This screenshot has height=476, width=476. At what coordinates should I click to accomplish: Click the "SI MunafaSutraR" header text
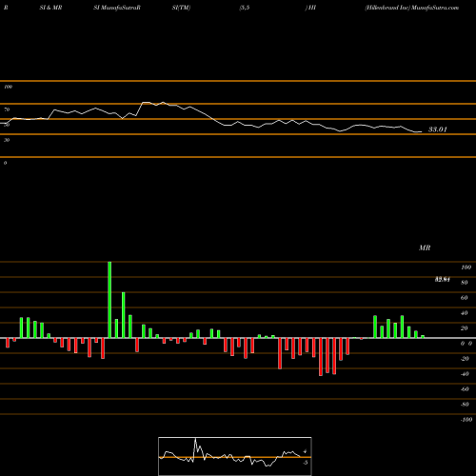tap(117, 8)
